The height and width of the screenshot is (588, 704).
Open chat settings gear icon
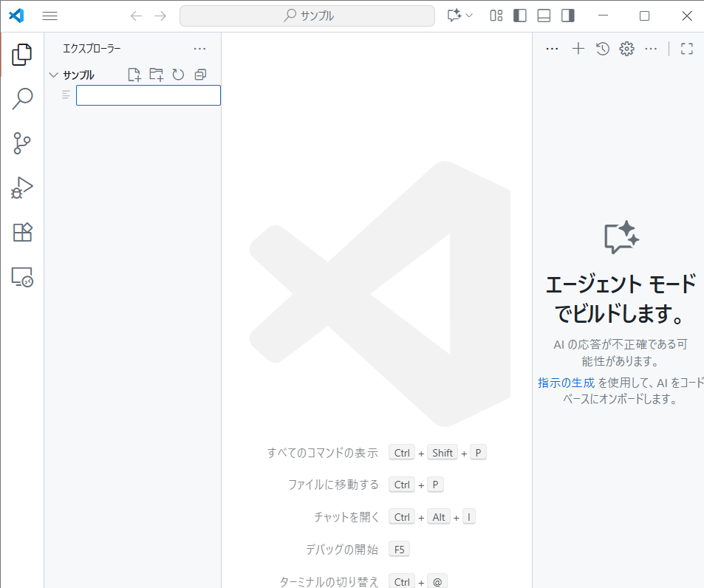pos(626,49)
